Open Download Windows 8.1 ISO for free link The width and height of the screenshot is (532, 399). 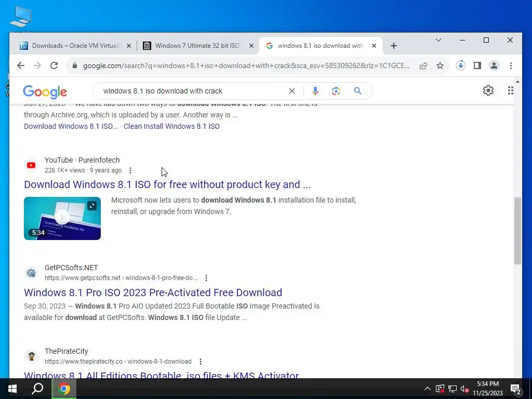tap(167, 184)
